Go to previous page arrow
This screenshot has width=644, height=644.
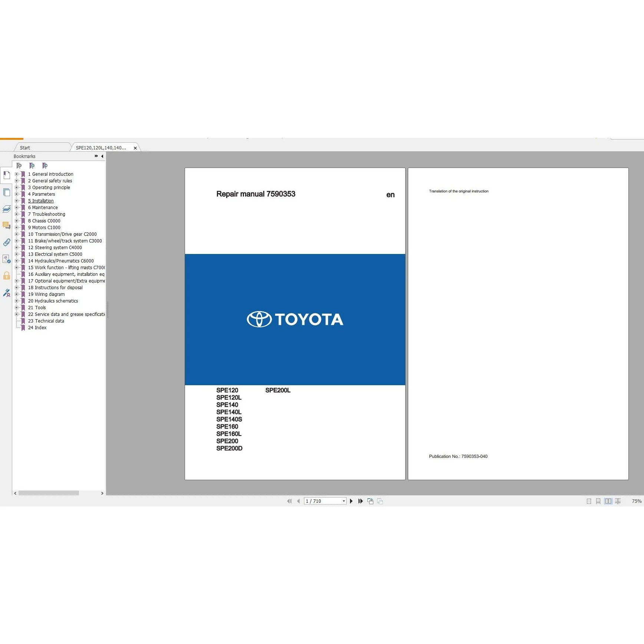[298, 501]
